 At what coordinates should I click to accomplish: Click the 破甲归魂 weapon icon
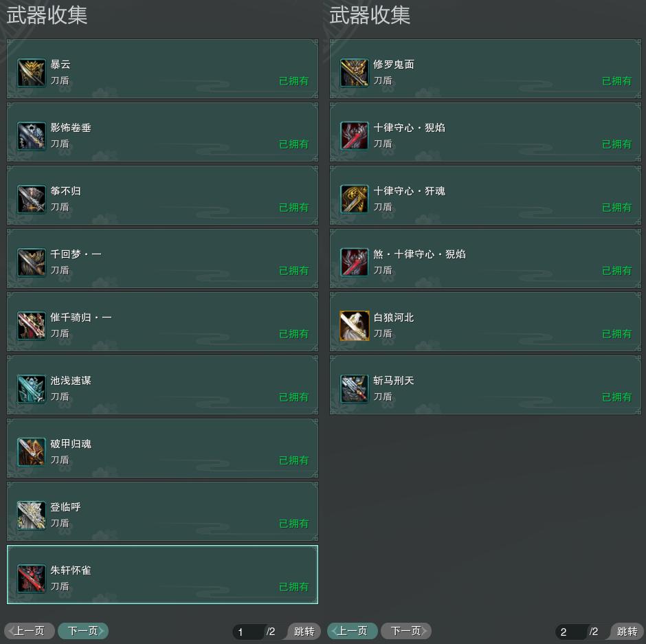(32, 452)
